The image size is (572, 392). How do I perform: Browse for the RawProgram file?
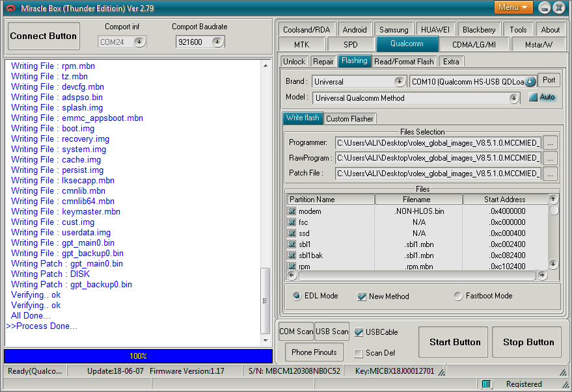[x=550, y=158]
